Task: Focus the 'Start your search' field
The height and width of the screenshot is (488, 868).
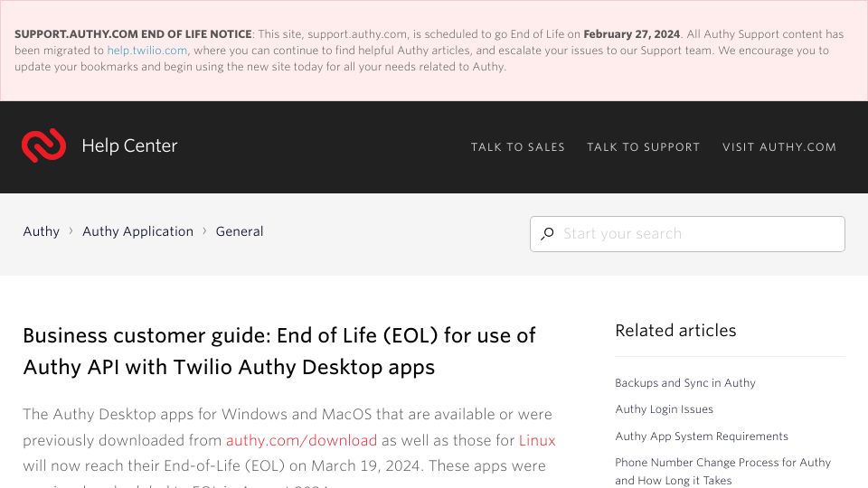Action: [687, 234]
